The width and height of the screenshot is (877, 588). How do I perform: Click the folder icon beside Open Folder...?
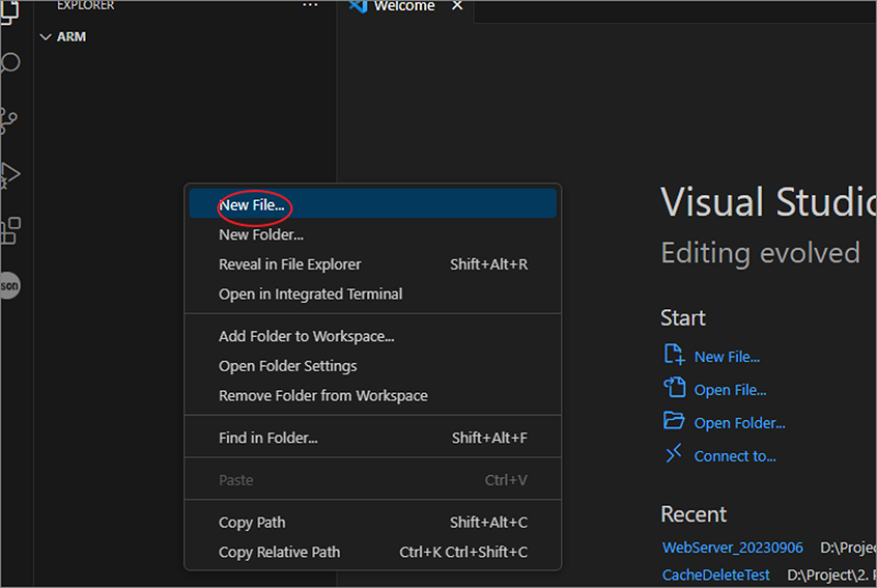click(x=674, y=419)
